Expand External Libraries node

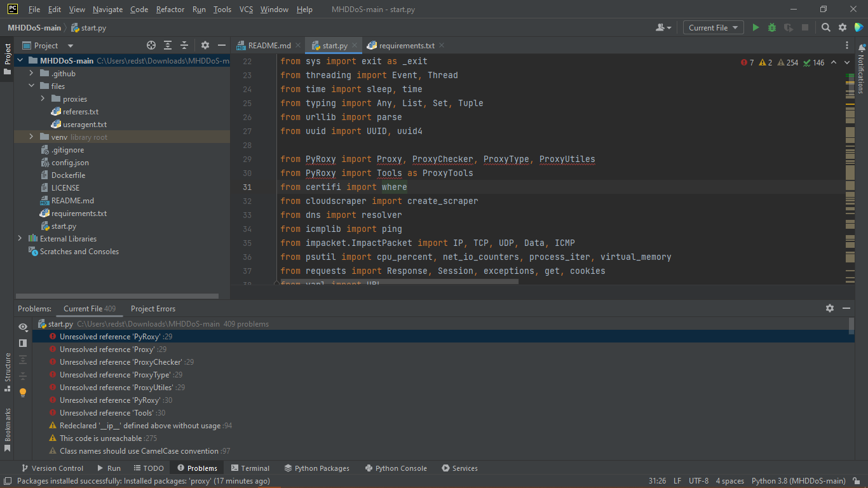(x=20, y=239)
